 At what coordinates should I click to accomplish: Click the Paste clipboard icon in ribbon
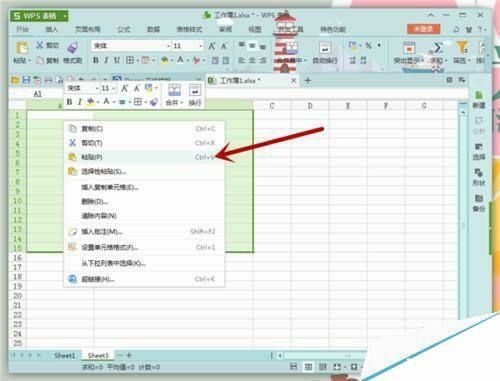22,48
